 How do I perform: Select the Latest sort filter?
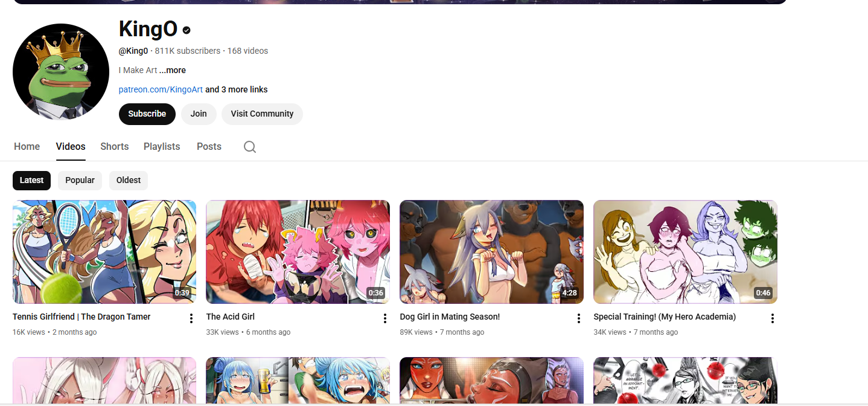pos(31,180)
